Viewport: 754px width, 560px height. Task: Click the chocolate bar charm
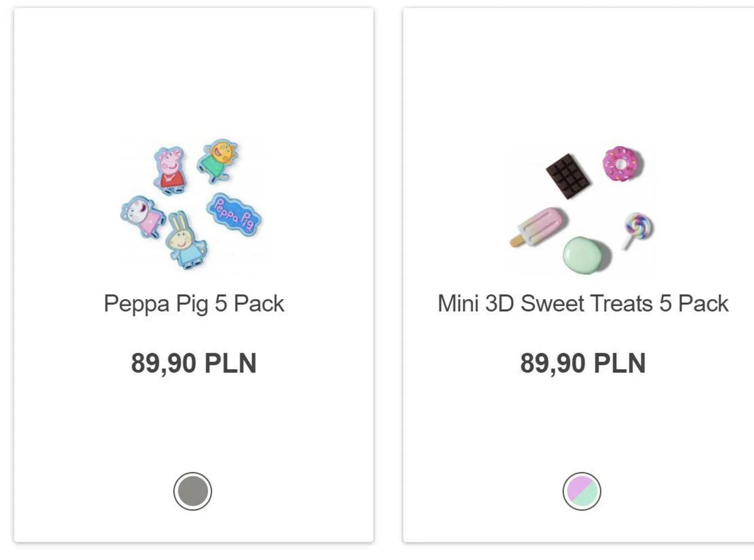568,176
